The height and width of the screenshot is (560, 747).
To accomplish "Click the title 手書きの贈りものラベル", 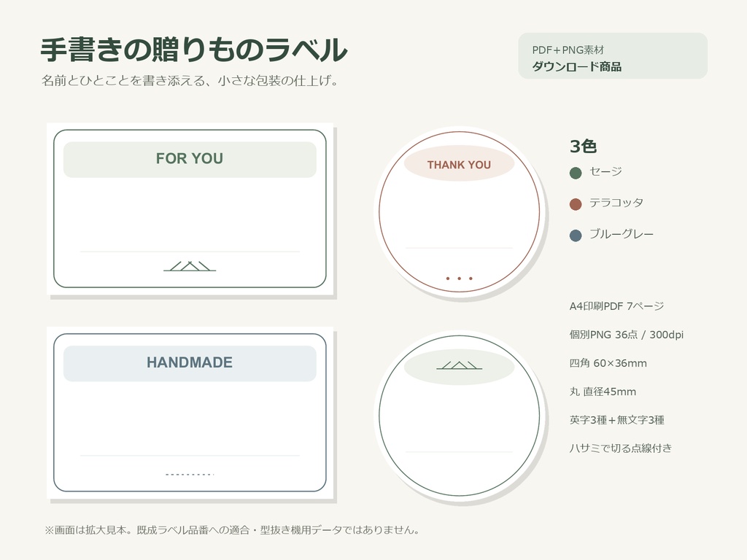I will point(193,50).
